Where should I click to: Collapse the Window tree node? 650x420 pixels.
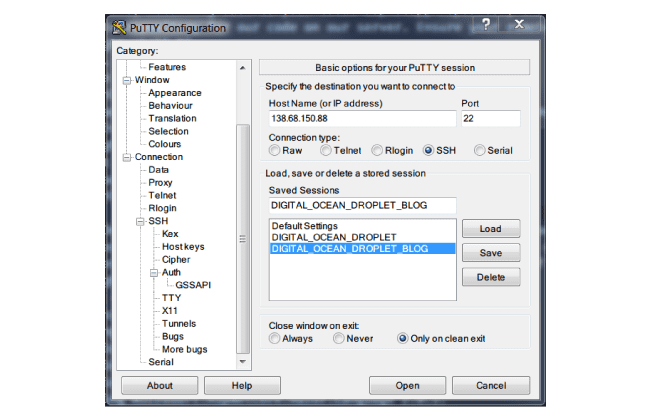127,80
